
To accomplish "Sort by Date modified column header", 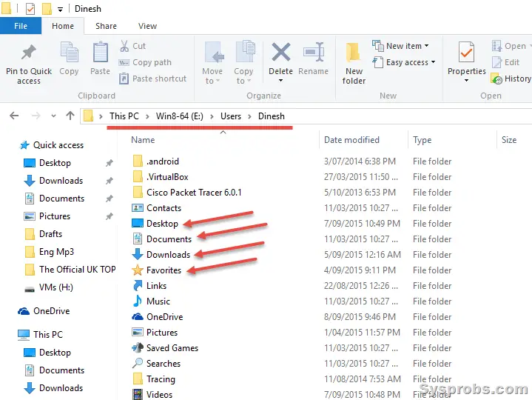I will [351, 140].
